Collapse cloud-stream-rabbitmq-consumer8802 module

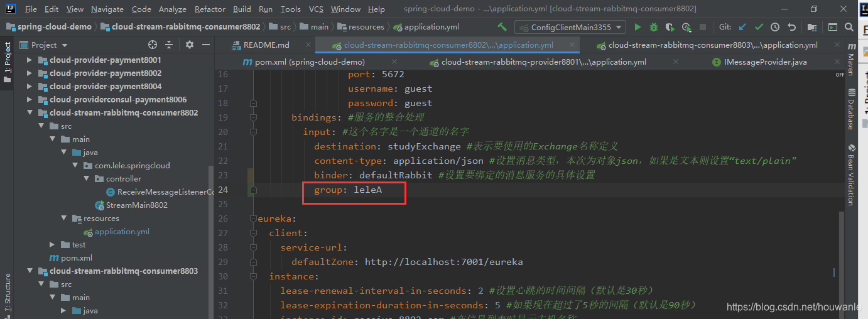pyautogui.click(x=30, y=113)
